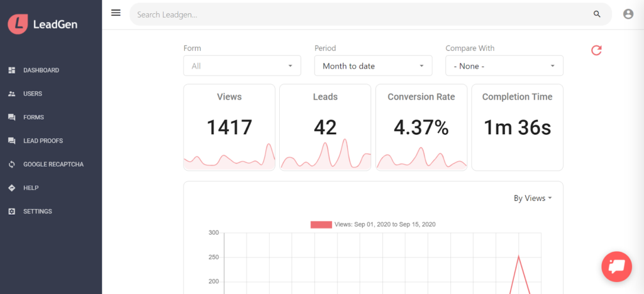
Task: Click the Period dropdown arrow
Action: tap(421, 66)
